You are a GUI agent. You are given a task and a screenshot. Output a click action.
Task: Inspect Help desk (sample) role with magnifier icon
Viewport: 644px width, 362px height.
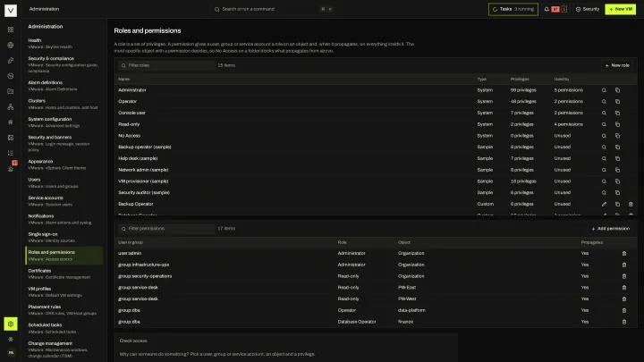click(x=604, y=158)
